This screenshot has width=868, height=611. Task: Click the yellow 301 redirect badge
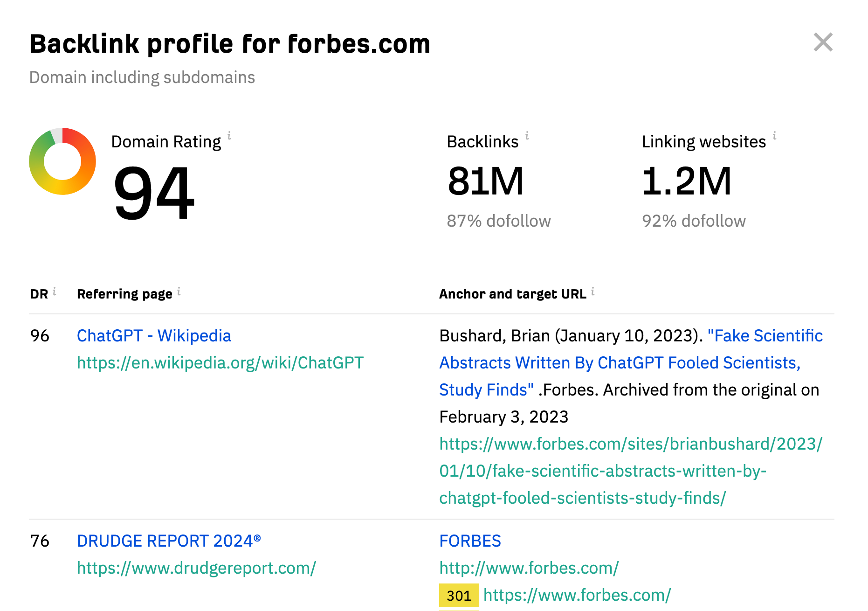point(459,596)
